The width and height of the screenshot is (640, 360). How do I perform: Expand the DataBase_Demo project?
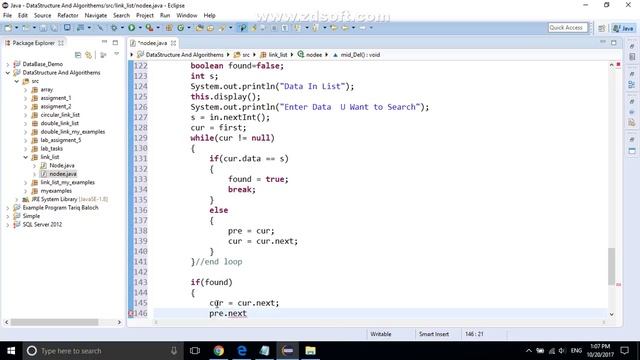click(7, 64)
